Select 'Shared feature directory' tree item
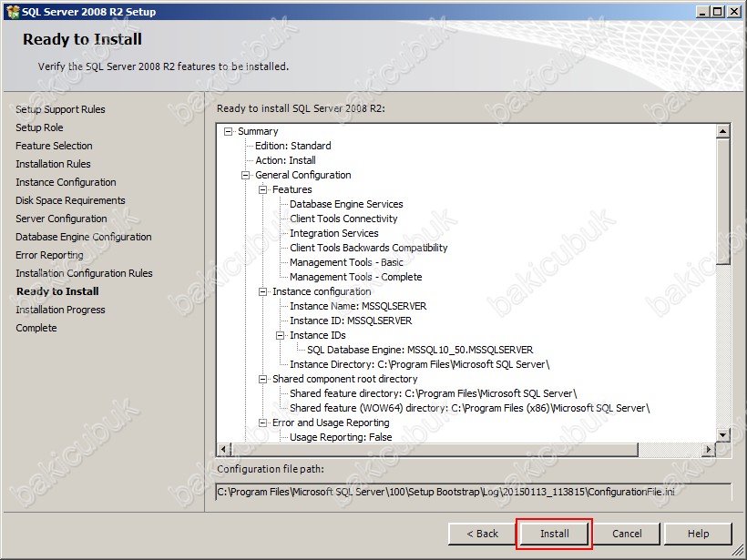The height and width of the screenshot is (560, 747). pos(434,393)
